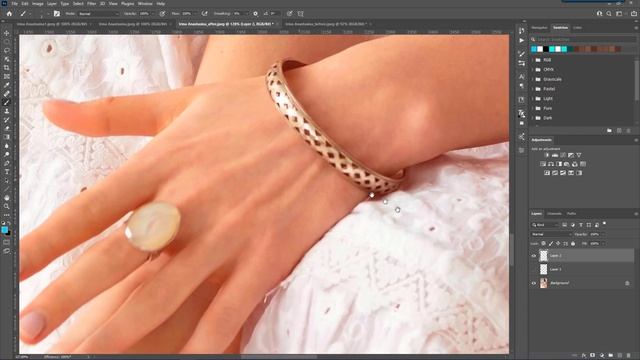This screenshot has width=640, height=360.
Task: Select the Crop tool
Action: [7, 68]
